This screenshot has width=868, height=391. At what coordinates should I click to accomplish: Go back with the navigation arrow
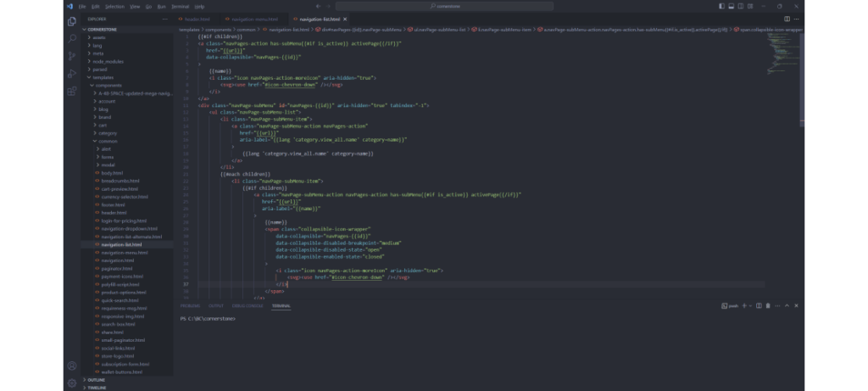point(318,6)
